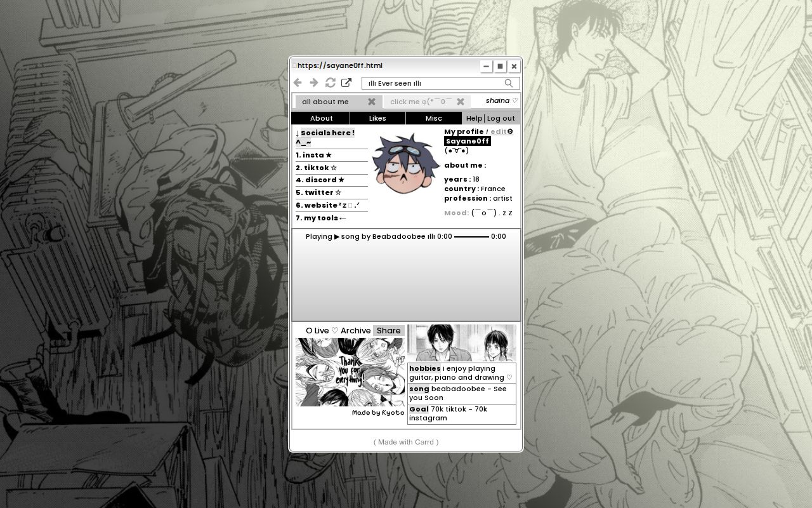Image resolution: width=812 pixels, height=508 pixels.
Task: Close the 'all about me' tab
Action: point(372,102)
